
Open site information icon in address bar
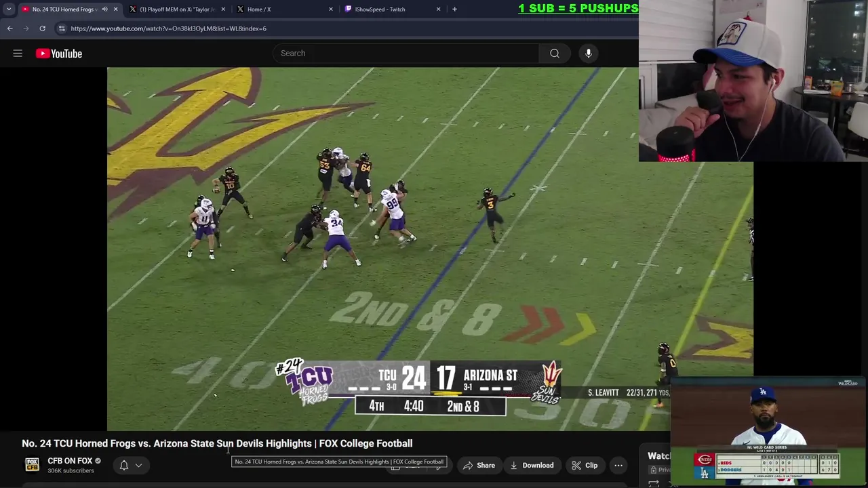click(x=62, y=28)
